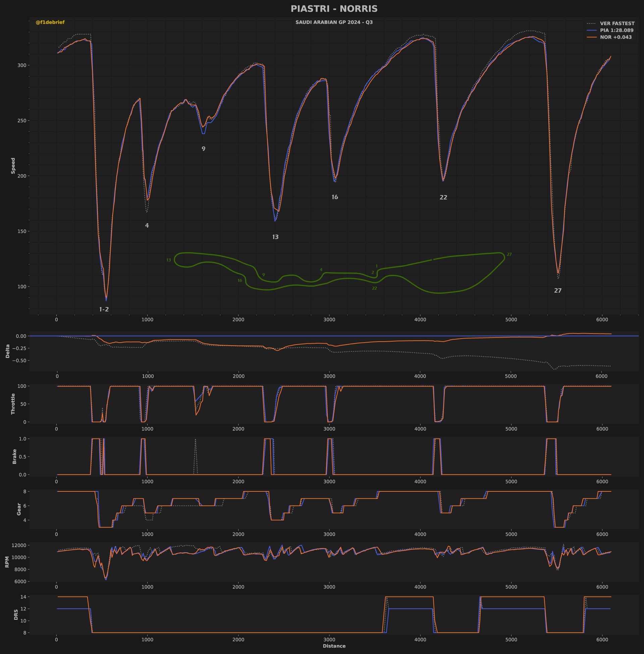This screenshot has width=644, height=654.
Task: Click the blue PIA legend line swatch
Action: (x=591, y=31)
